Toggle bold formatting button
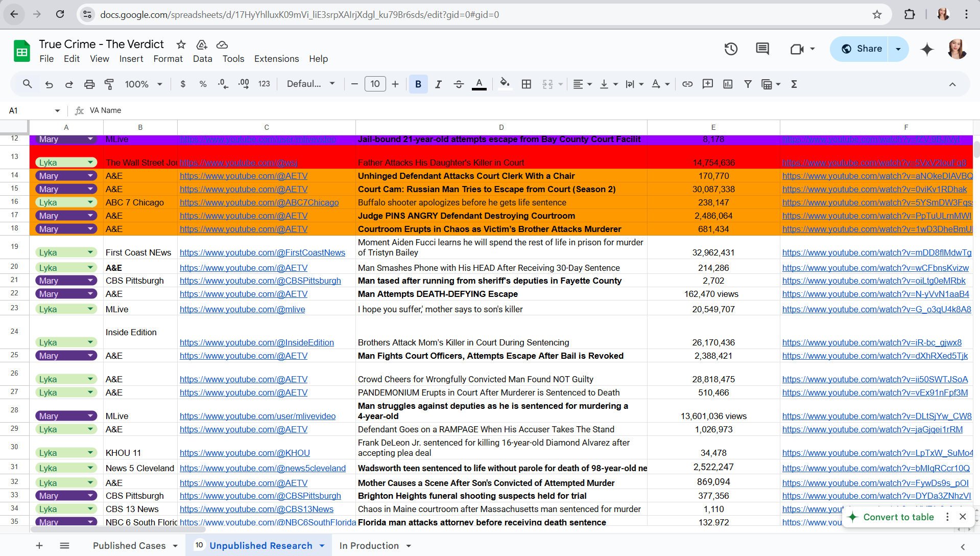 coord(418,84)
